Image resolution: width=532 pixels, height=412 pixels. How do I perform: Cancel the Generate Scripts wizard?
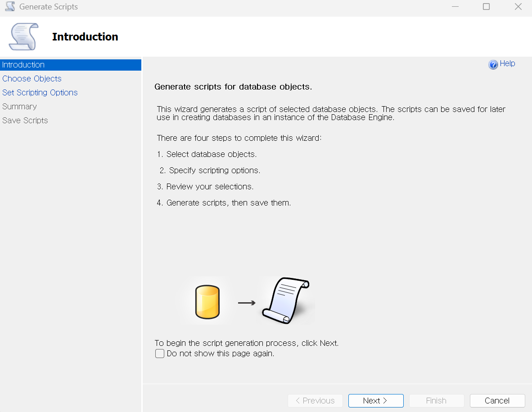(497, 400)
